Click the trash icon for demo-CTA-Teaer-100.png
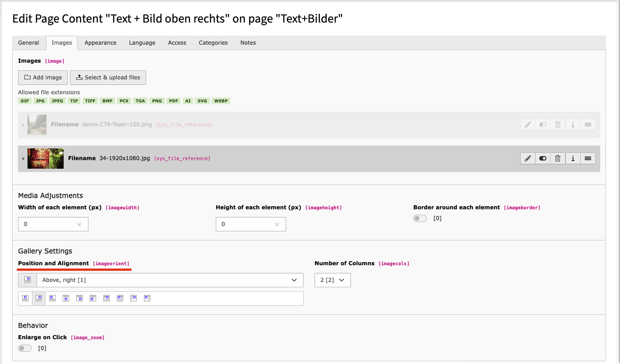This screenshot has width=620, height=364. click(558, 124)
